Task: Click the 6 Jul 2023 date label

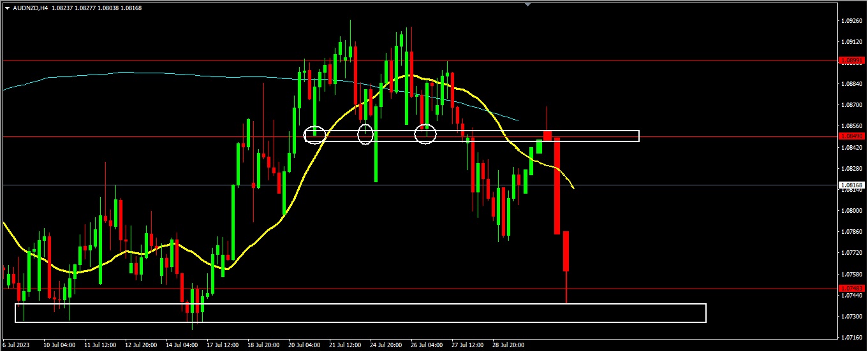Action: point(17,345)
